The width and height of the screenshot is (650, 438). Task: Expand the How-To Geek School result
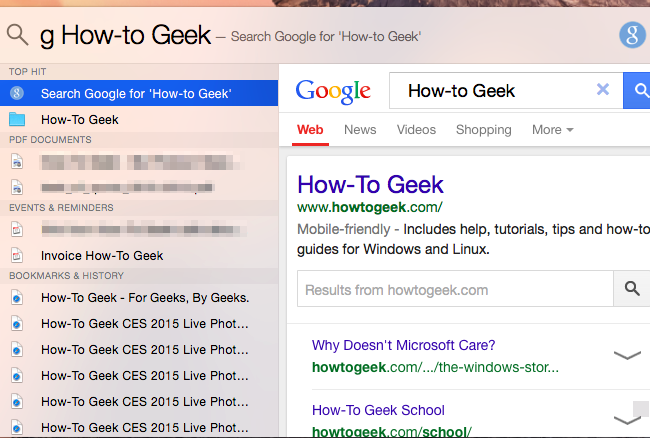click(x=627, y=419)
